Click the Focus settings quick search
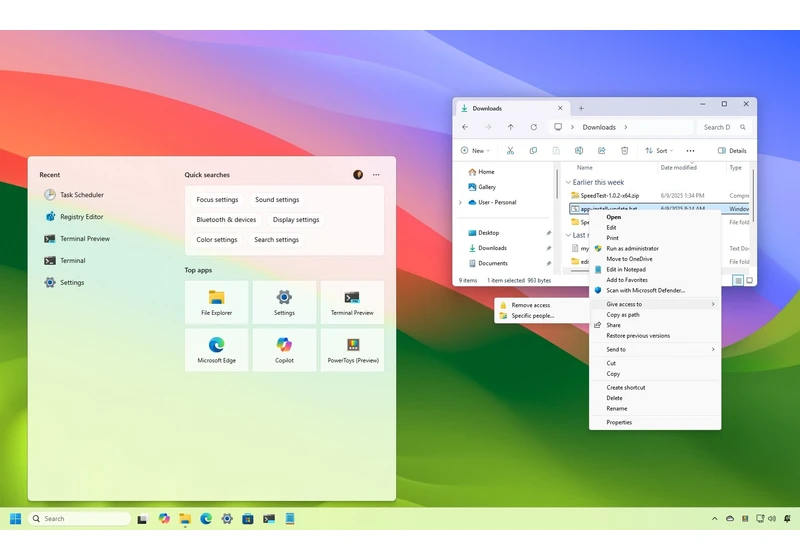The height and width of the screenshot is (560, 800). (217, 200)
